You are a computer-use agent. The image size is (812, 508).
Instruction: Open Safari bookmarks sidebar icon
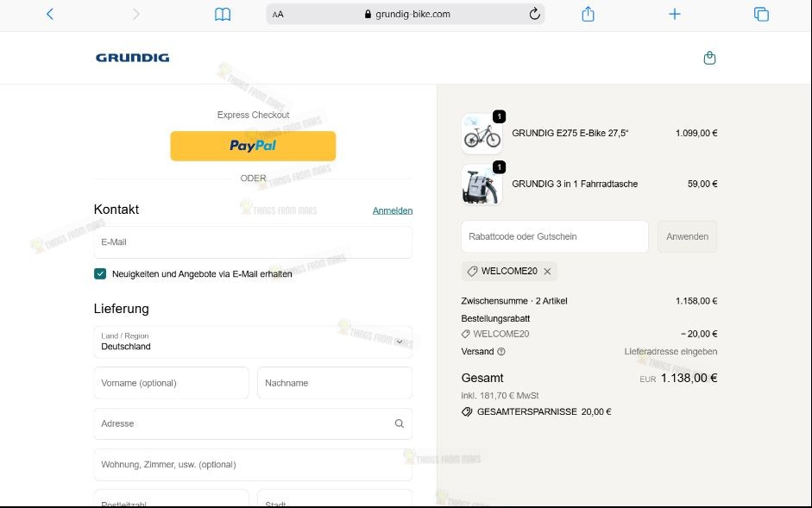222,14
